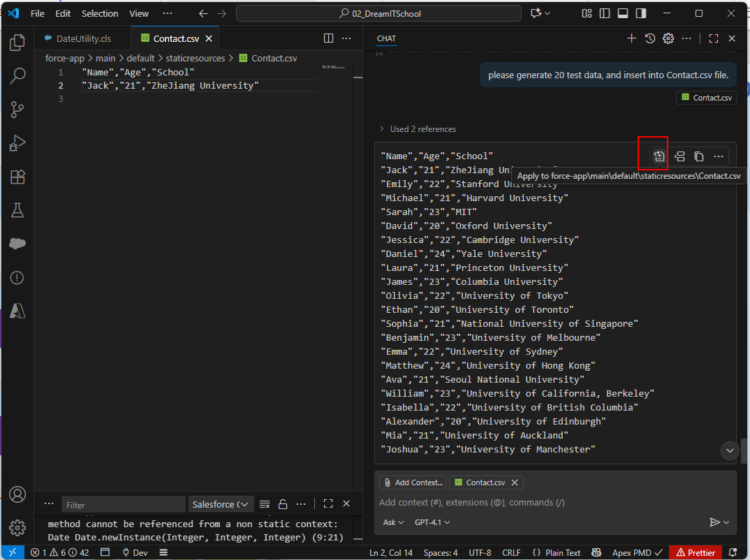
Task: Open the Explorer view in activity bar
Action: pyautogui.click(x=17, y=43)
